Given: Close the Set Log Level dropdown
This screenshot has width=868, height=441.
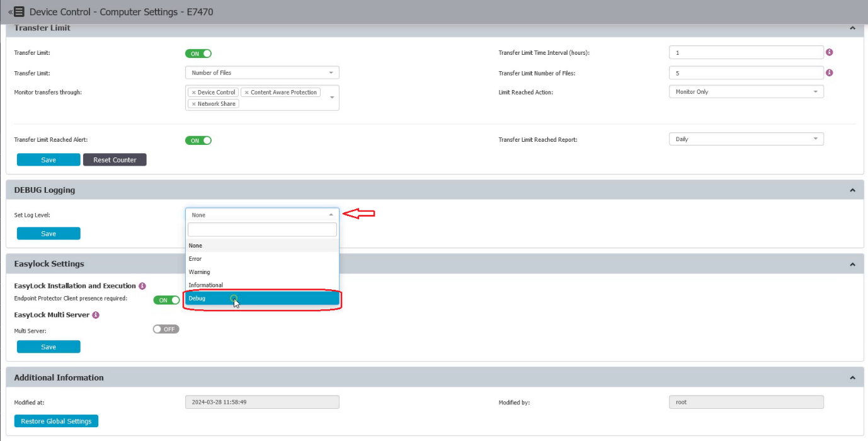Looking at the screenshot, I should pyautogui.click(x=262, y=215).
